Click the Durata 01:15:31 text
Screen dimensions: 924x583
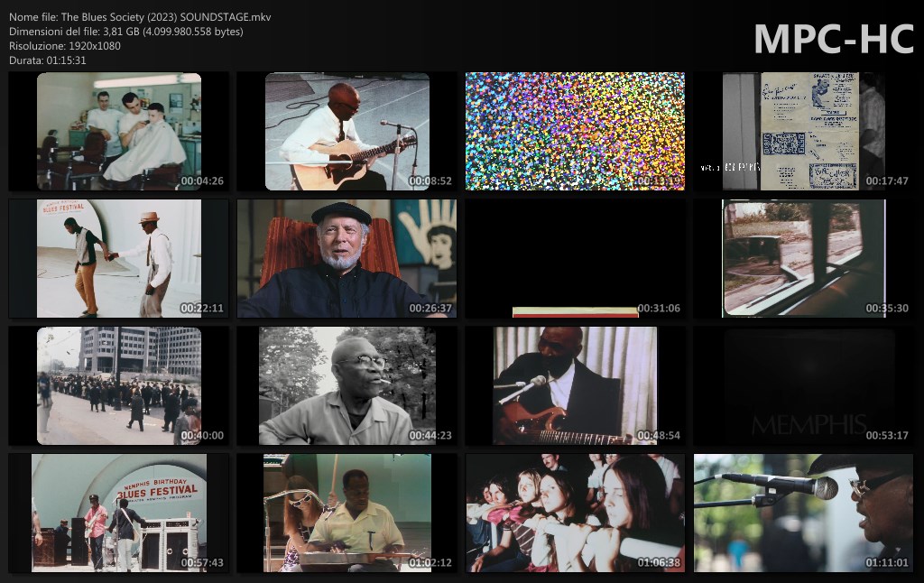point(48,60)
